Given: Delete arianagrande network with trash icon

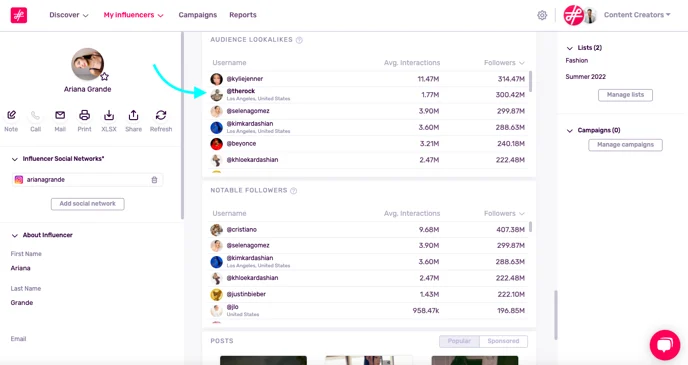Looking at the screenshot, I should [x=154, y=180].
